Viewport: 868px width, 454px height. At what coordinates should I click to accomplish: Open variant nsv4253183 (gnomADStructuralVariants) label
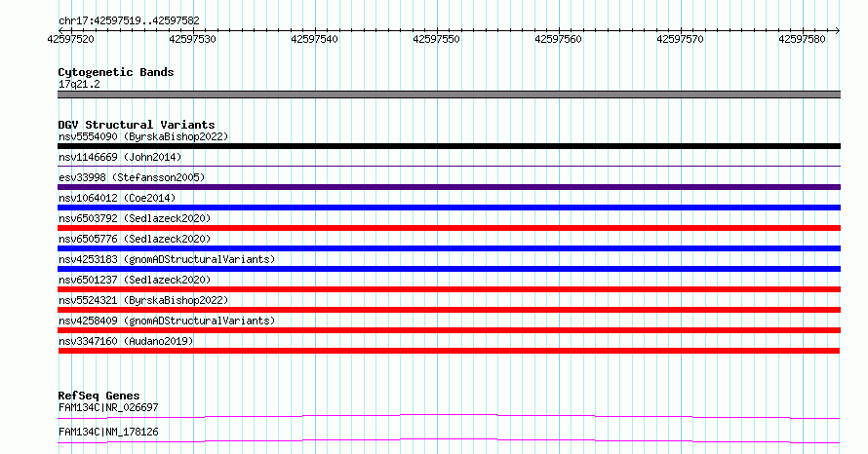click(167, 259)
